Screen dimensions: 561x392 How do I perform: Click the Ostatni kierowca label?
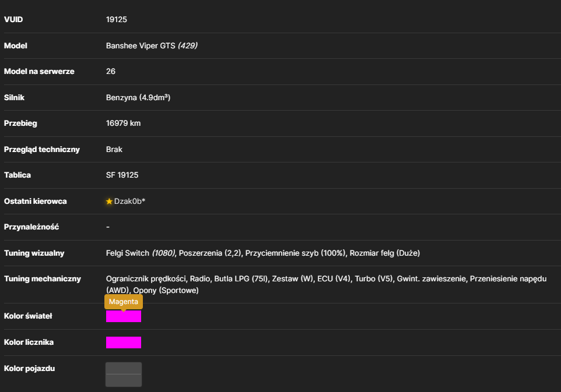point(36,201)
